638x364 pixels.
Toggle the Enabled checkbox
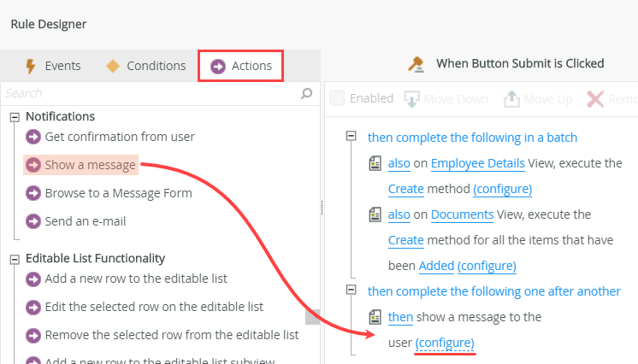(x=338, y=98)
